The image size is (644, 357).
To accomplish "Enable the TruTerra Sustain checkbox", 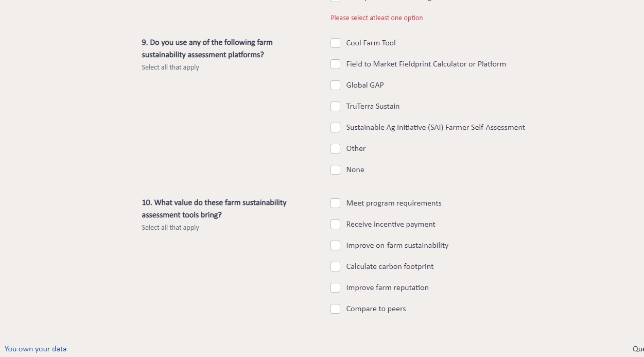I will (335, 106).
